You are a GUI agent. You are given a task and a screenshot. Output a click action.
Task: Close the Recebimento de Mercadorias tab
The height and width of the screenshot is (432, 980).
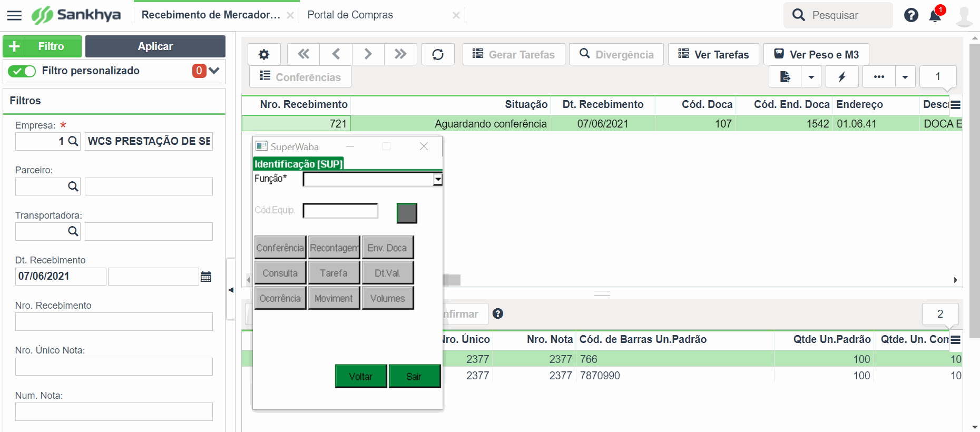point(290,15)
